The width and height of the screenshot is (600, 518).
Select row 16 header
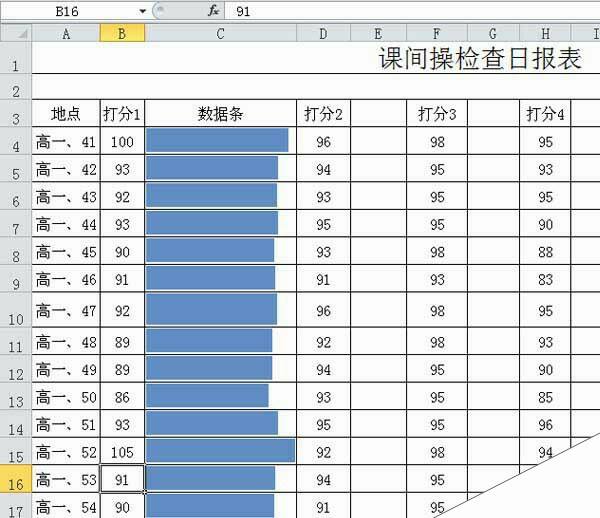16,479
